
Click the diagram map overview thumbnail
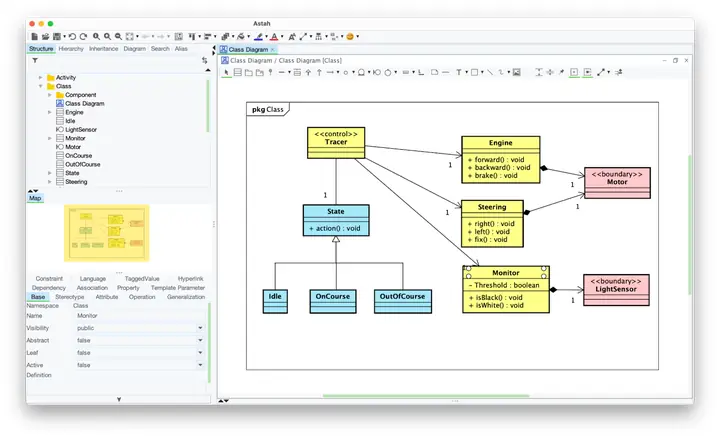coord(107,233)
